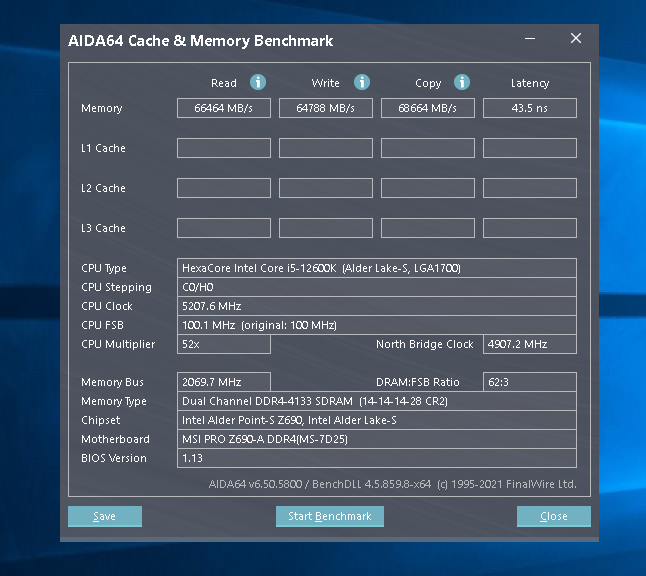Click the CPU Type value HexaCore Intel Core i5-12600K

(377, 268)
